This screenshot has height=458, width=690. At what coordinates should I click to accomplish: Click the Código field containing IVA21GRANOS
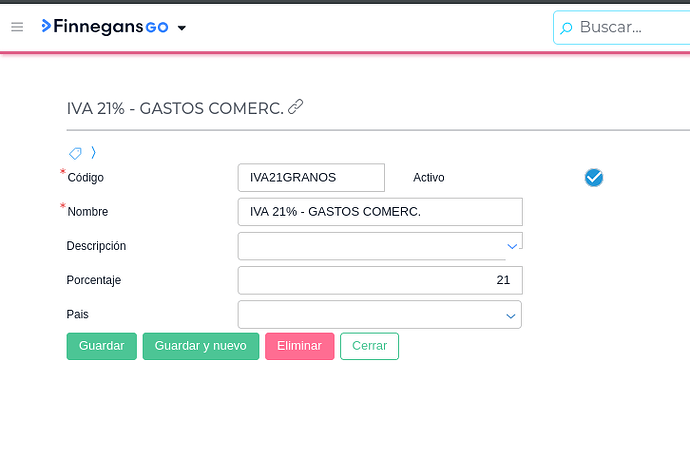coord(311,177)
